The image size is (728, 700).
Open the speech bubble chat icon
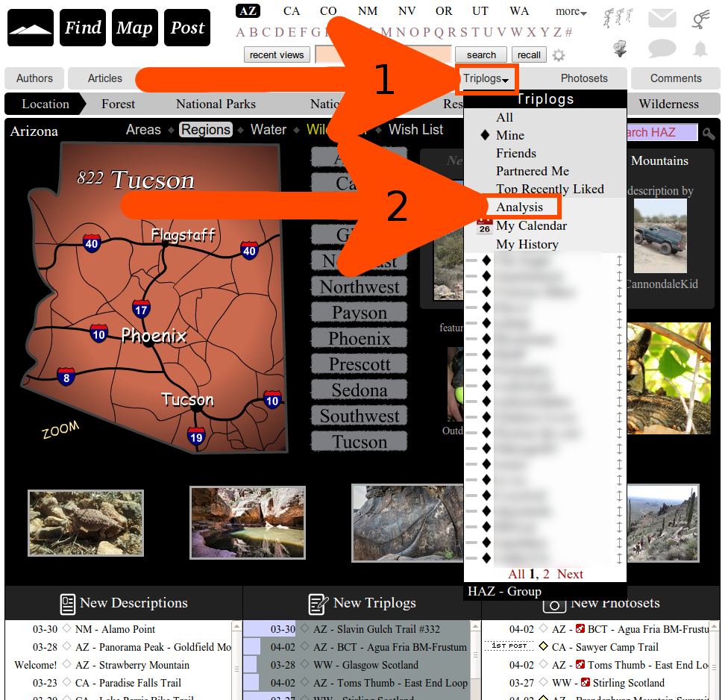pos(662,49)
